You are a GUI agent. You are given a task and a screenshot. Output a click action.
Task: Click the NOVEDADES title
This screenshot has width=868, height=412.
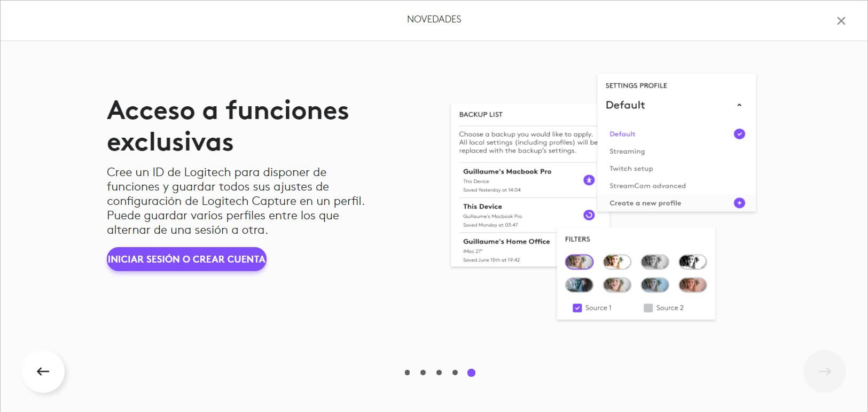(434, 19)
